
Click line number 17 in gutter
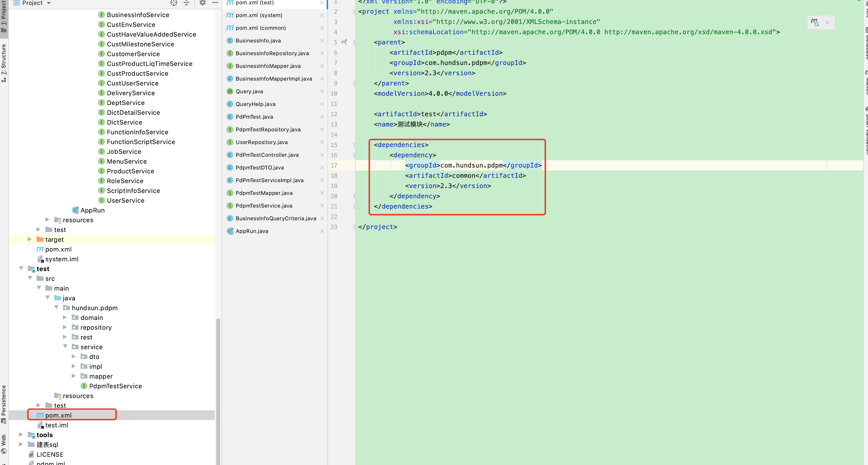click(334, 165)
